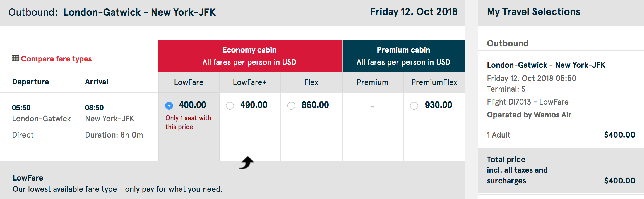The image size is (644, 199).
Task: Click the LowFare+ fare type link
Action: click(250, 82)
